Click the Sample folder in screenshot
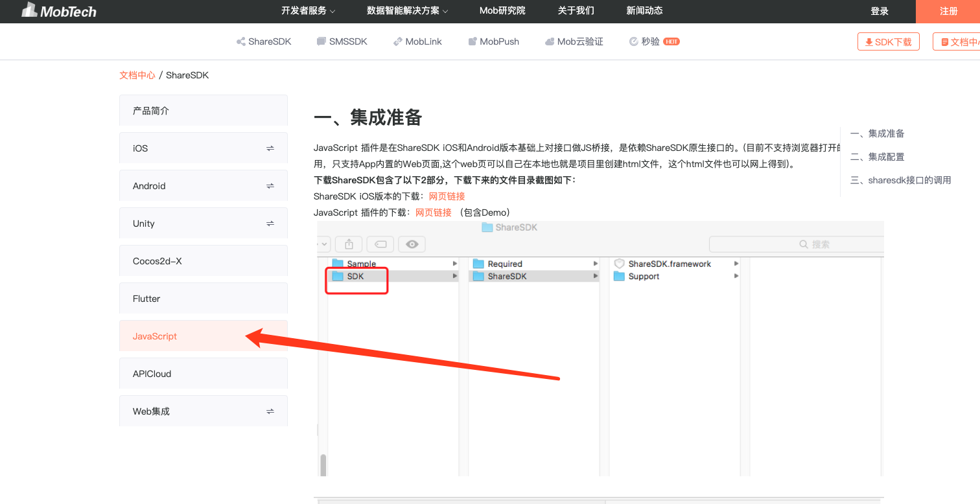This screenshot has height=504, width=980. pos(354,264)
